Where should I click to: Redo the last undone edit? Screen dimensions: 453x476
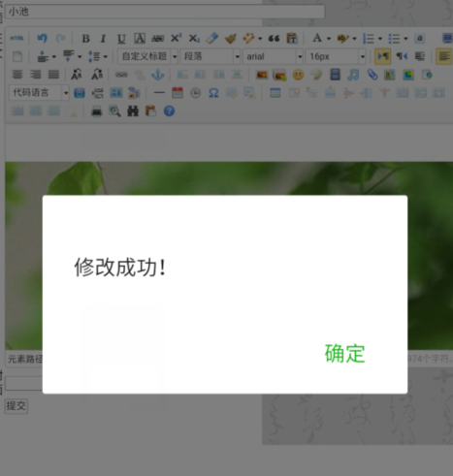point(60,39)
